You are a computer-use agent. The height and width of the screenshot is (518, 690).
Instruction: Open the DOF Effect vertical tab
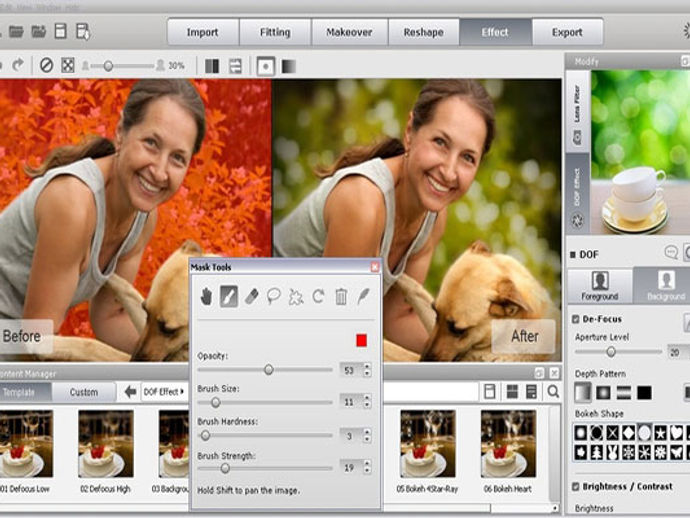577,195
